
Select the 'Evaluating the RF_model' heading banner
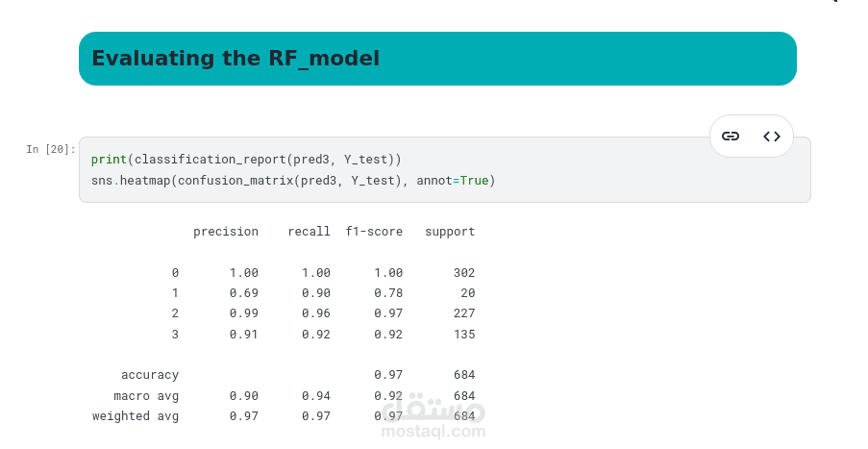tap(437, 59)
